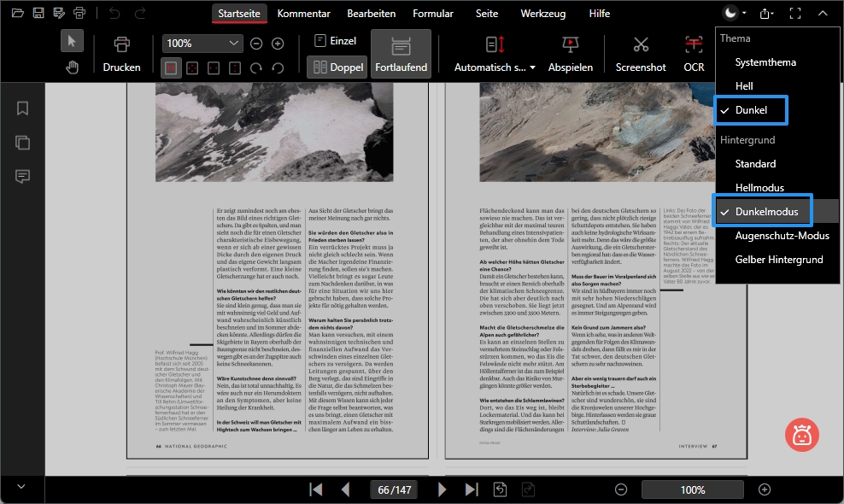The height and width of the screenshot is (504, 844).
Task: Zoom out using the minus control at bottom
Action: point(623,489)
